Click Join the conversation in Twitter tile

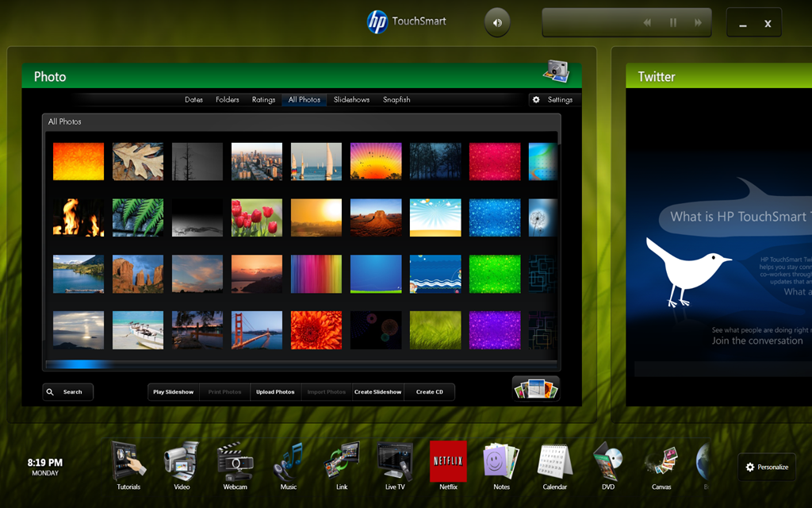coord(757,341)
